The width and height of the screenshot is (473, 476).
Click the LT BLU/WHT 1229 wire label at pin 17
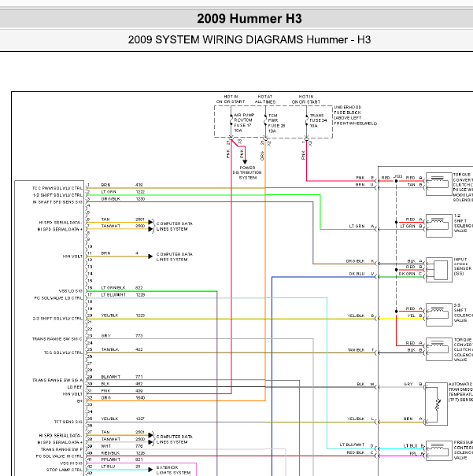pos(123,295)
